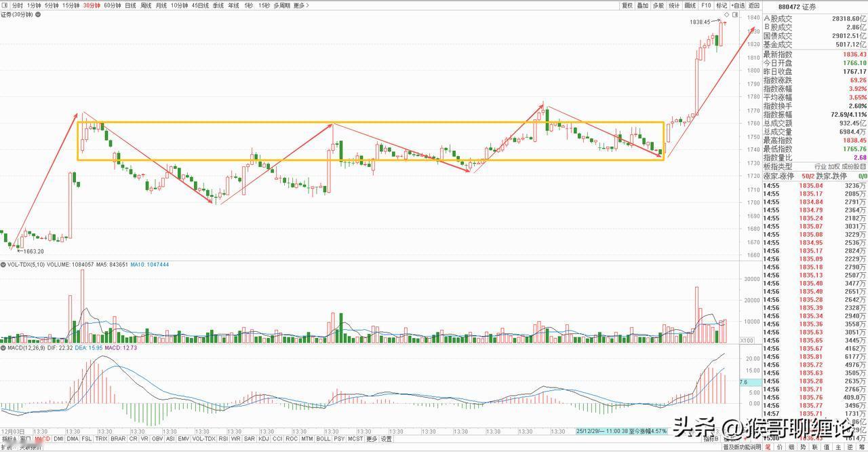Click 880472 证券 title
The height and width of the screenshot is (452, 868).
797,7
